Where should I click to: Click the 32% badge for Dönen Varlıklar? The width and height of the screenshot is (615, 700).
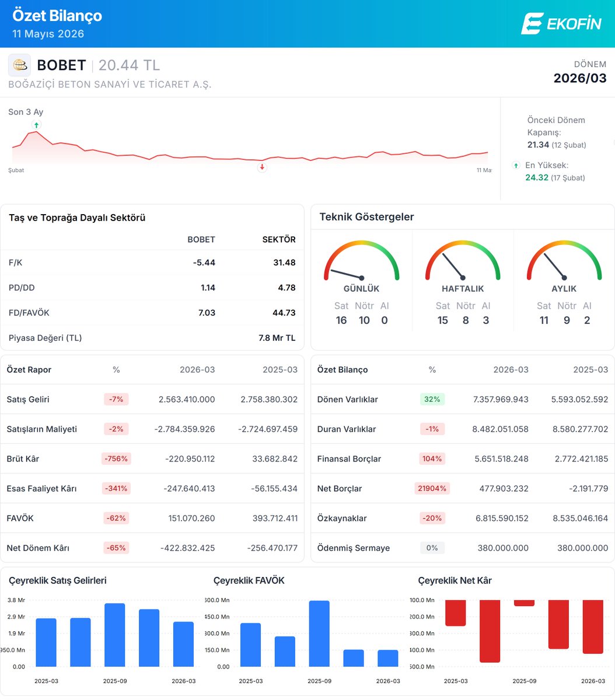click(432, 400)
